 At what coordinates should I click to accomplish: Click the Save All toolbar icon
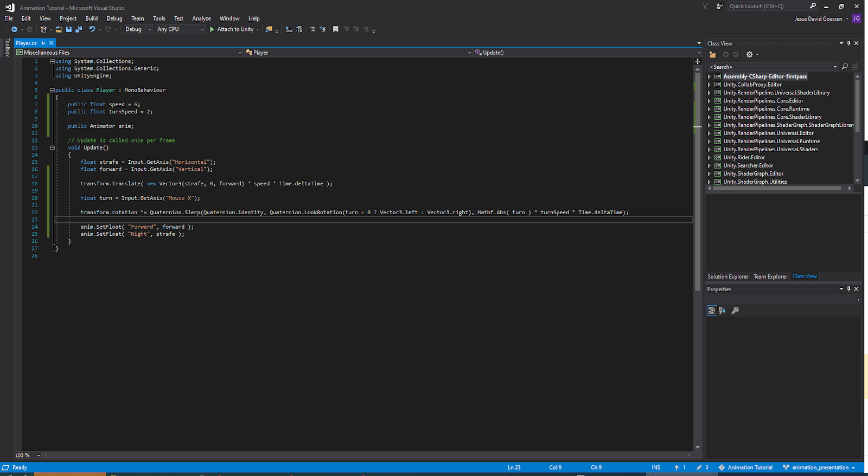point(79,29)
